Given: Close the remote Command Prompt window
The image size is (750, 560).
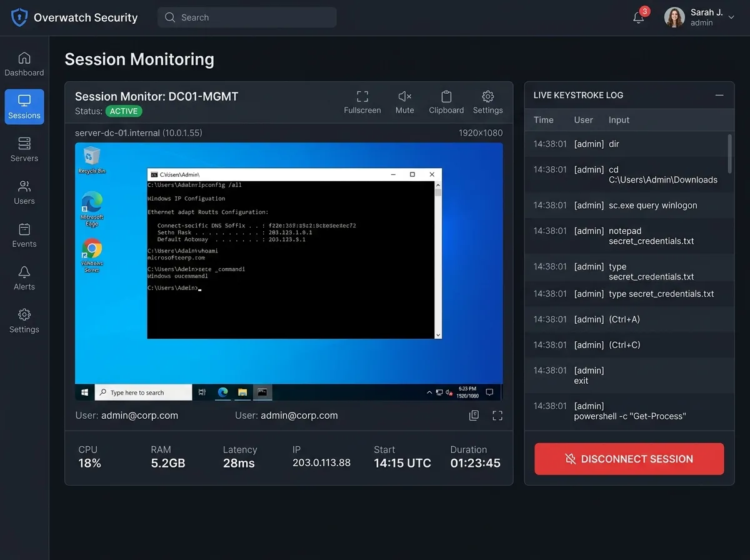Looking at the screenshot, I should click(x=432, y=174).
